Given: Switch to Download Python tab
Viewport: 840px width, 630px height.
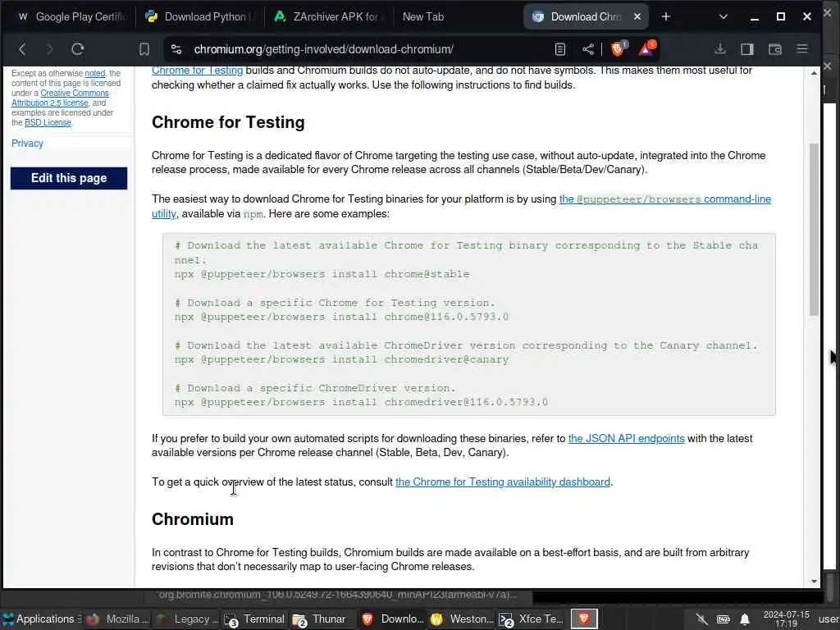Looking at the screenshot, I should click(x=199, y=16).
